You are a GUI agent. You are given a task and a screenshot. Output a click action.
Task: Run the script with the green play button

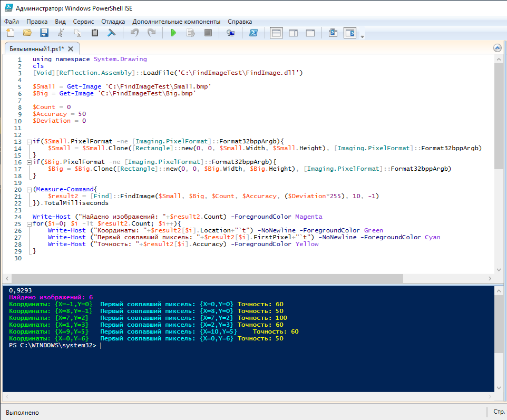(x=173, y=33)
